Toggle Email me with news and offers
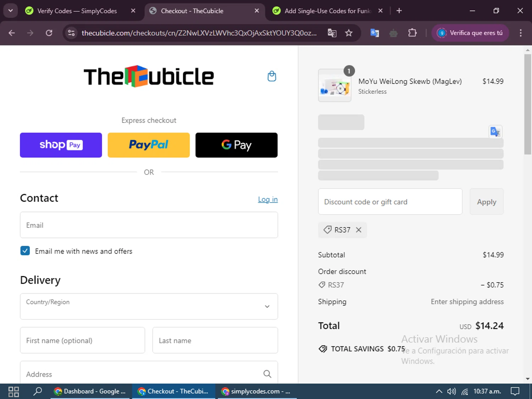Screen dimensions: 532x399 coord(25,251)
